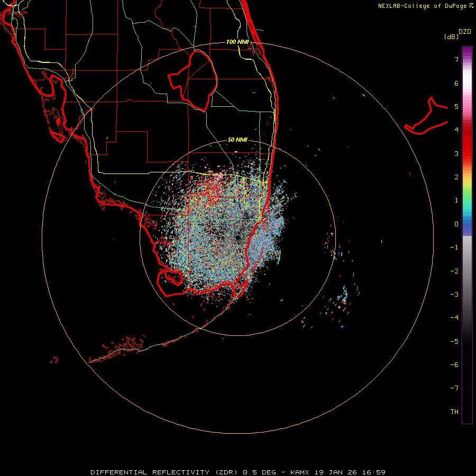Click the -3 dB scale value
This screenshot has width=476, height=476.
point(454,295)
